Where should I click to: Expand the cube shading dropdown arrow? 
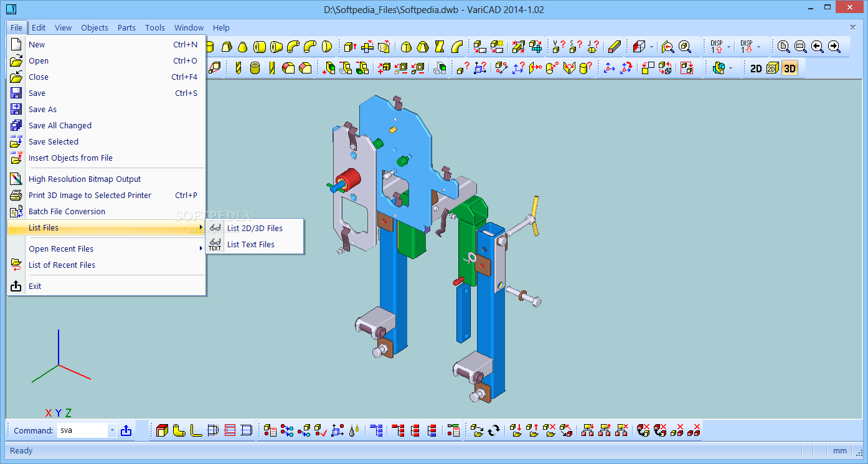click(651, 47)
